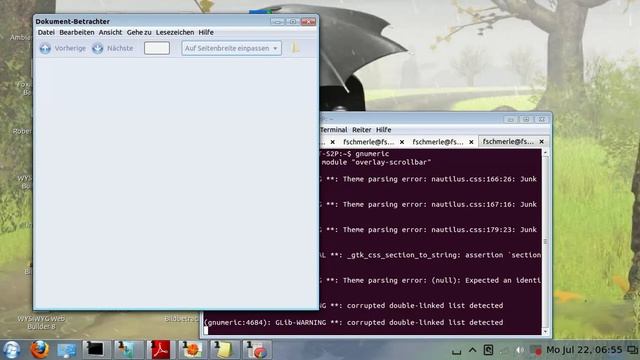Open the Lesezeichen menu
640x360 pixels.
(175, 32)
